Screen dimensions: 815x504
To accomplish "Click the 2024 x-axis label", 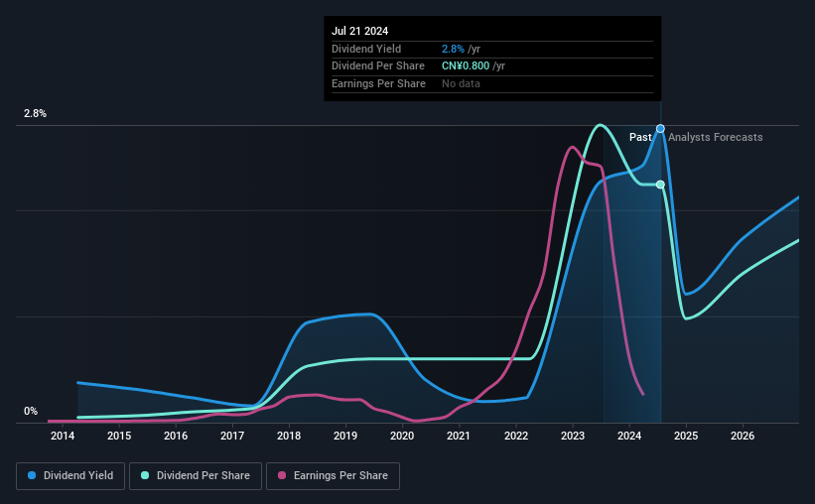I will 629,436.
